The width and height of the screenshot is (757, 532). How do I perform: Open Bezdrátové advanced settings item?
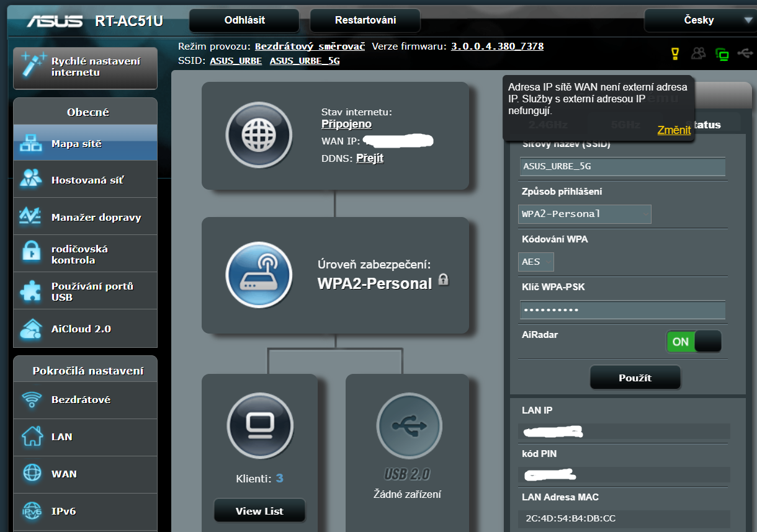86,399
